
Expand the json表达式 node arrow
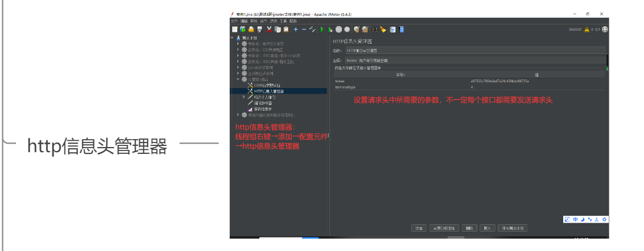tap(238, 68)
